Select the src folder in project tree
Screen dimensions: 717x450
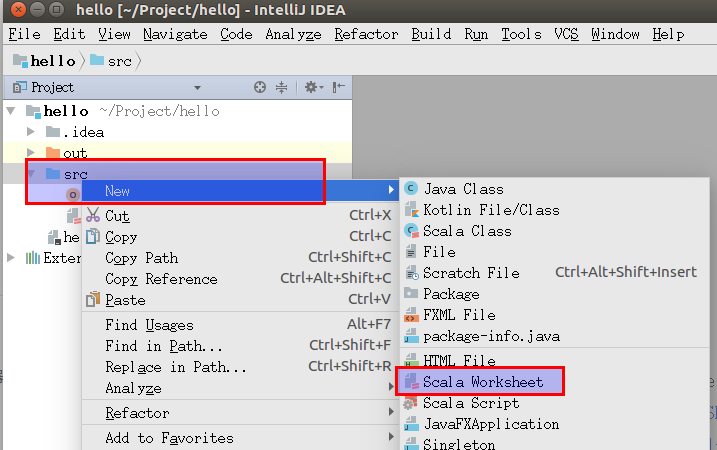point(75,174)
